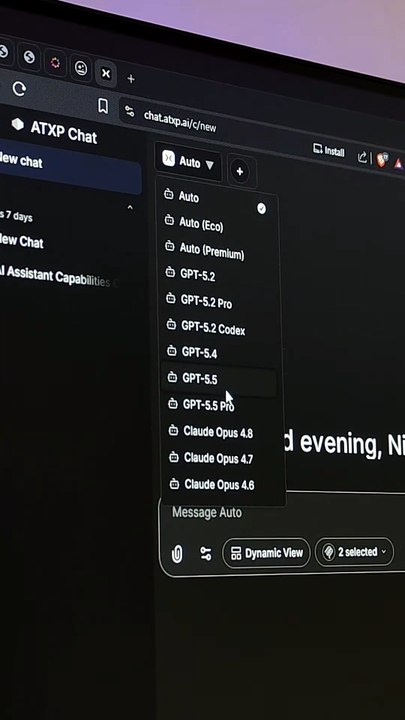Select GPT-5.5 Pro model
This screenshot has height=720, width=405.
point(220,405)
